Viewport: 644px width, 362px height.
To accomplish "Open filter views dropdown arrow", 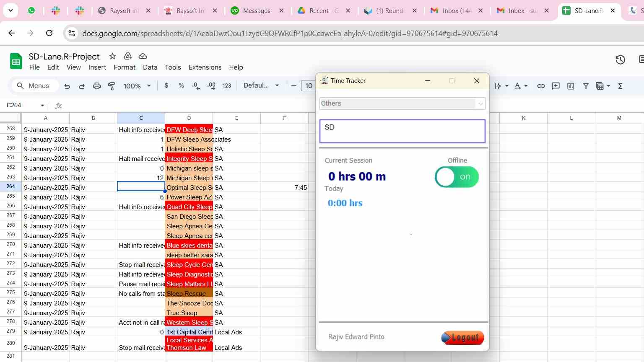I will (x=608, y=86).
